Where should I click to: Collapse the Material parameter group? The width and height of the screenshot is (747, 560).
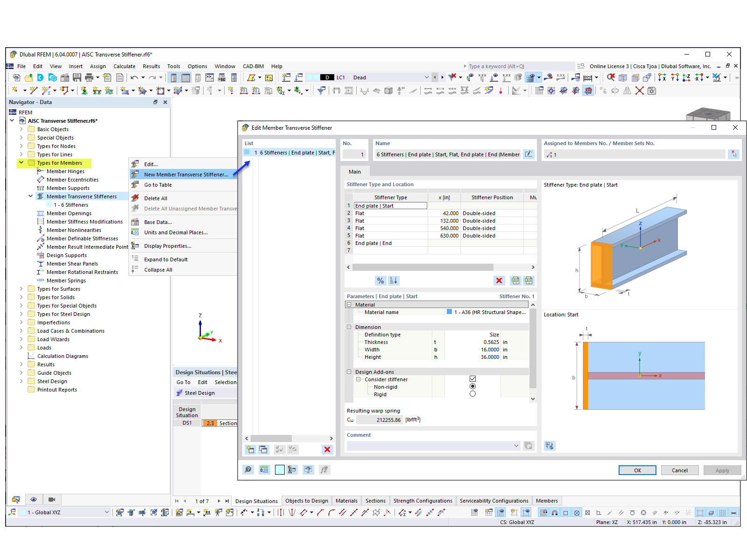[349, 305]
